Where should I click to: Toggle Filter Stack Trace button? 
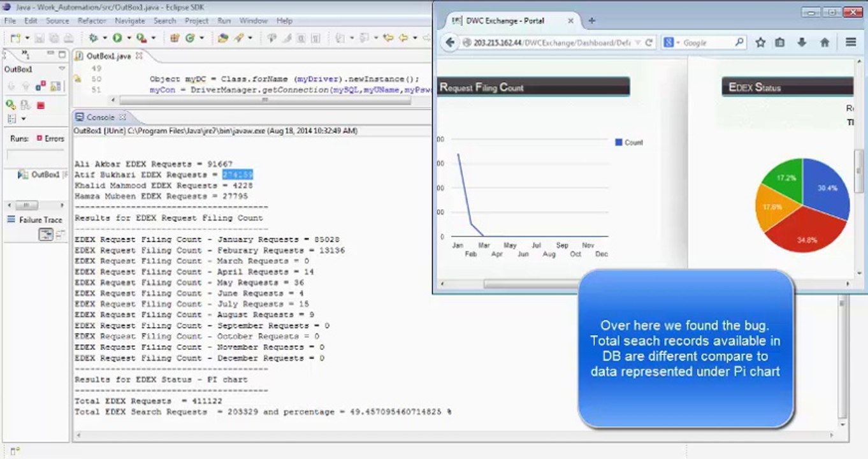[46, 235]
